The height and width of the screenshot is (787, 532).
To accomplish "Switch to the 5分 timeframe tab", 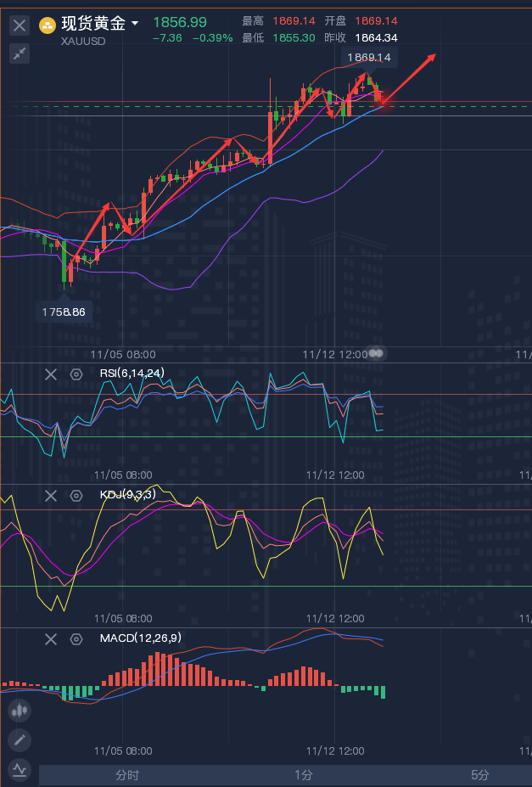I will click(480, 775).
